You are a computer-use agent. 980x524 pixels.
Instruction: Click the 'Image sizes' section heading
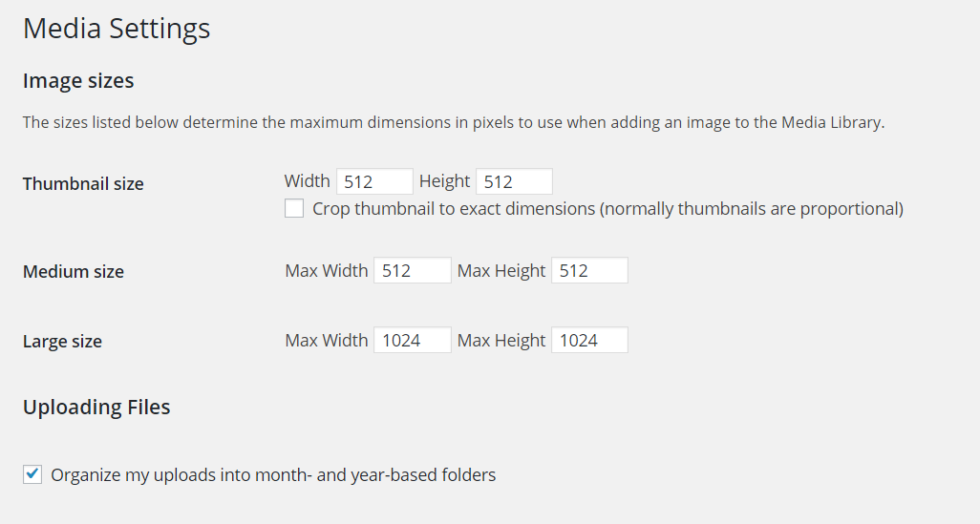(78, 81)
